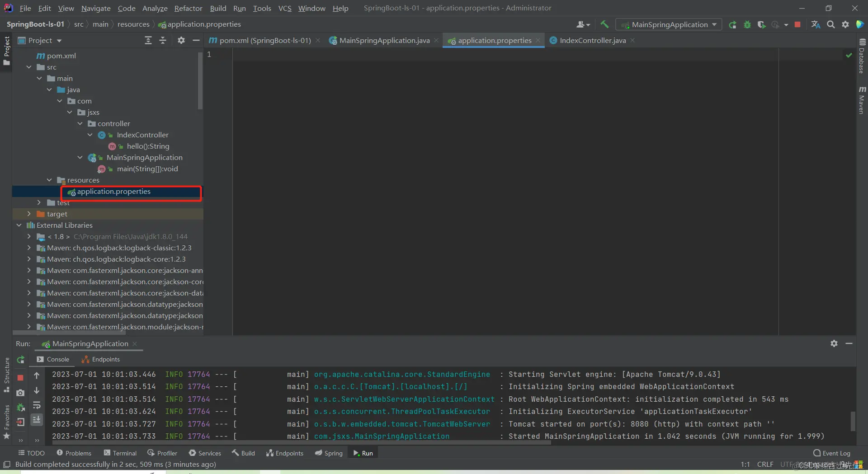
Task: Switch to the MainSpringApplication.java editor tab
Action: click(384, 41)
